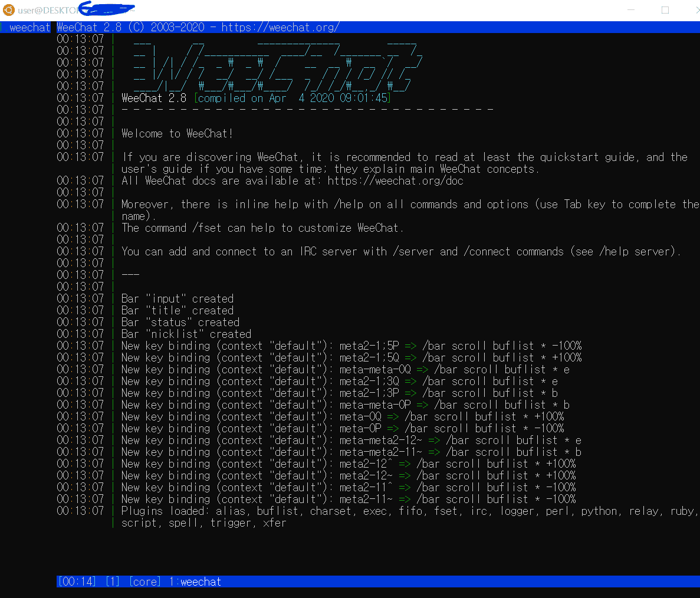Click the 'If you are discovering WeeChat' line
Viewport: 700px width, 598px height.
click(x=405, y=157)
